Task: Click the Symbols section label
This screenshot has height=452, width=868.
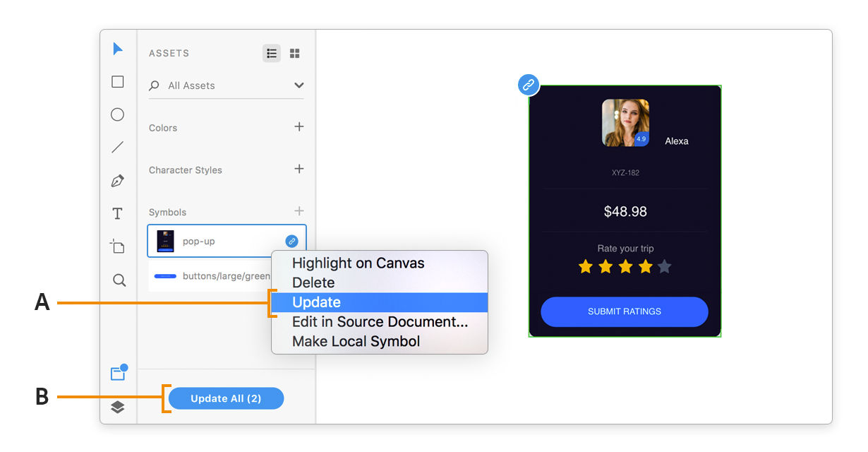Action: point(168,212)
